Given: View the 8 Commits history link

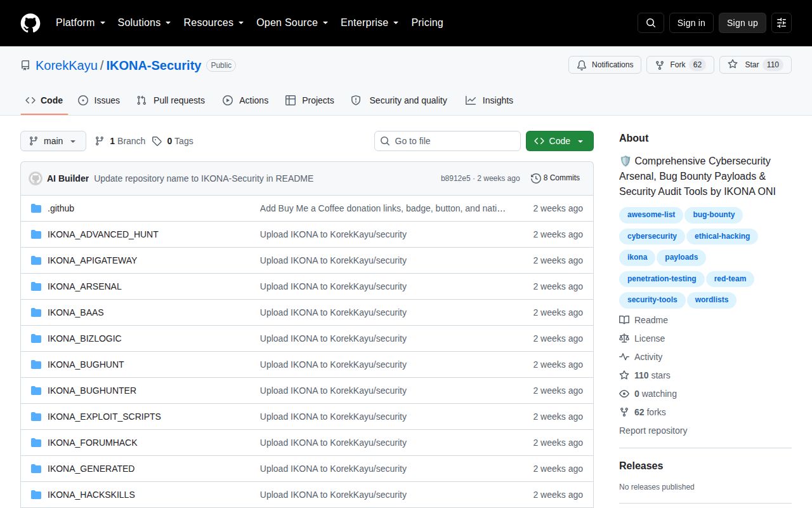Looking at the screenshot, I should click(556, 178).
